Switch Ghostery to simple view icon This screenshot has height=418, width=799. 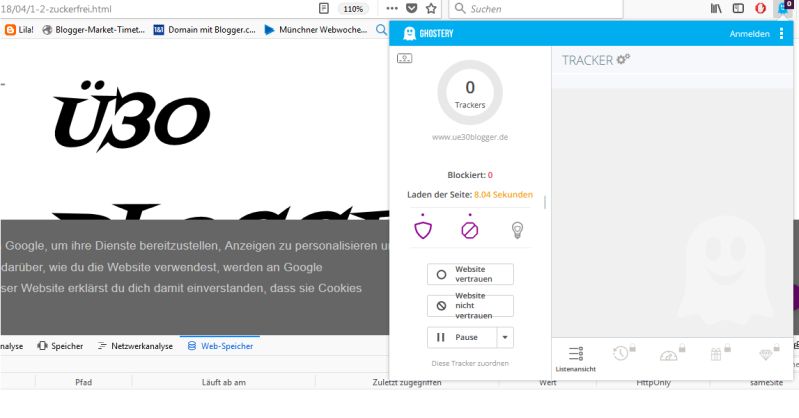pyautogui.click(x=405, y=59)
